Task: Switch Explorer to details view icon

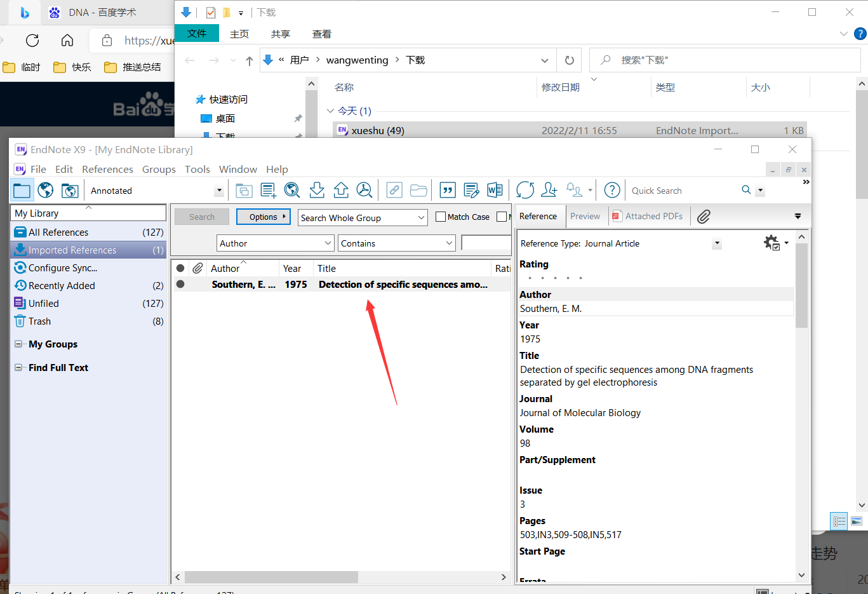Action: tap(839, 522)
